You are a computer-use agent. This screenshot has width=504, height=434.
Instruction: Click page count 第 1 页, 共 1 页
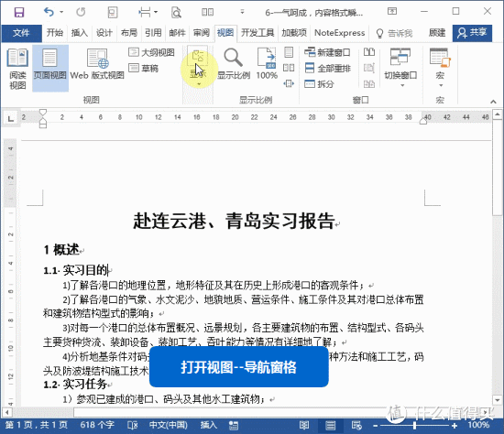point(36,425)
